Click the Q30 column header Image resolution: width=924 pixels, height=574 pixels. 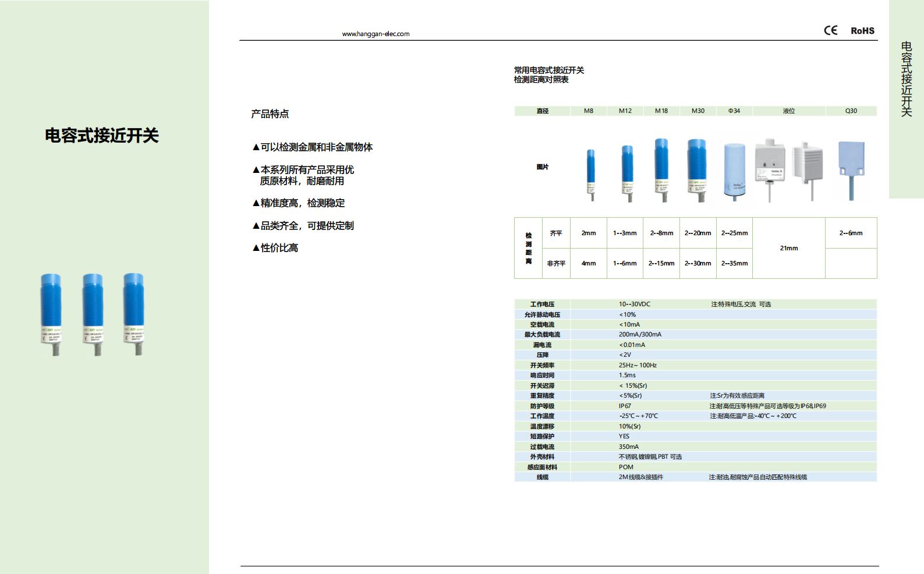click(x=851, y=111)
